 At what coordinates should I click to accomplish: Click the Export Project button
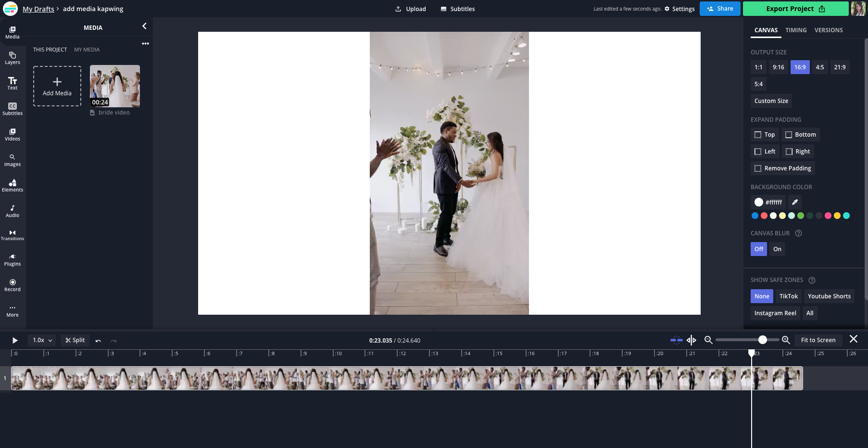[795, 9]
